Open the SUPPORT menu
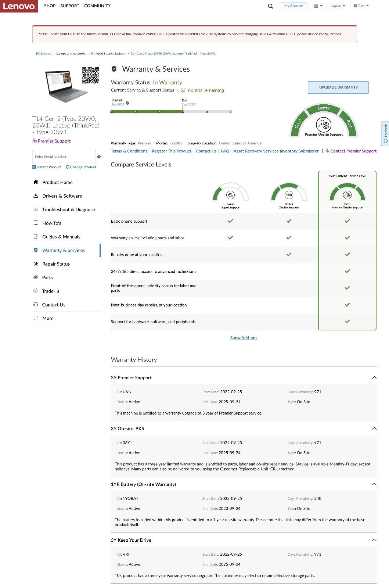Viewport: 389px width, 588px height. [70, 6]
